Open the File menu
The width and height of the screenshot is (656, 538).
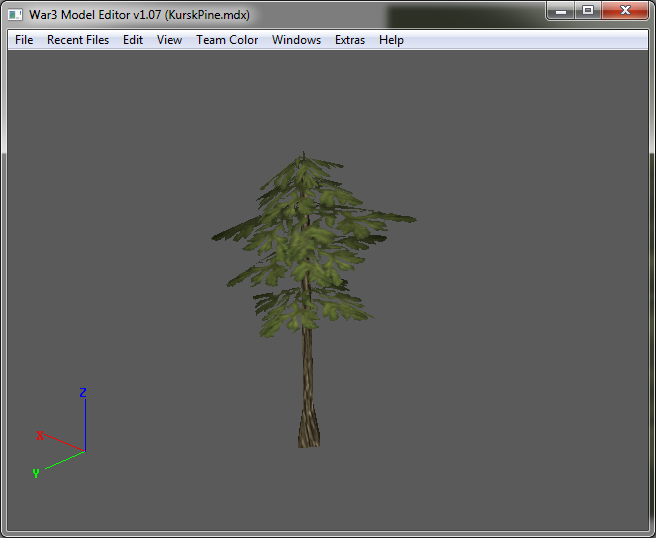tap(24, 40)
